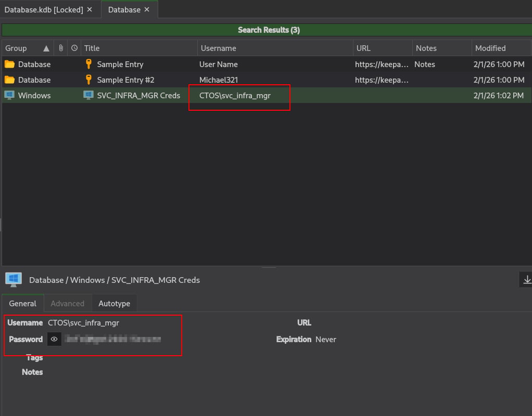Click the Windows monitor icon beside the entry path
The image size is (532, 416).
pyautogui.click(x=14, y=280)
